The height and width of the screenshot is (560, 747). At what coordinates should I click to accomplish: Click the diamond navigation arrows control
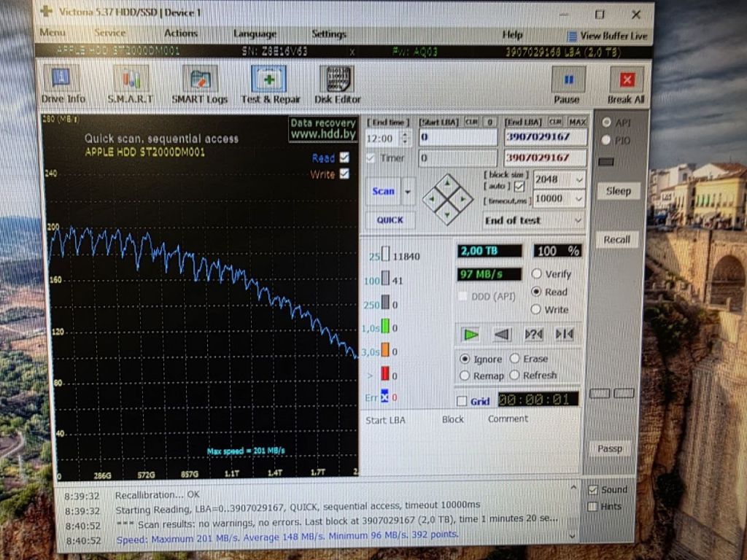click(x=447, y=199)
